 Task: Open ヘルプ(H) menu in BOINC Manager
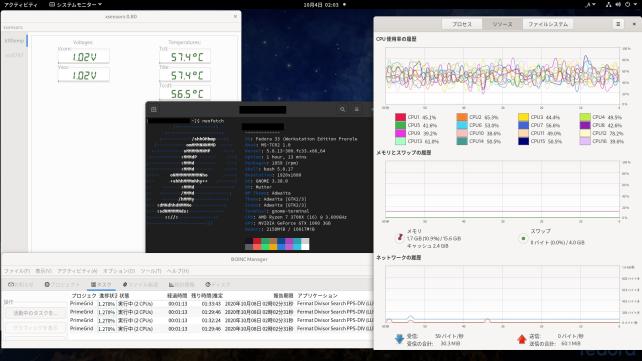coord(178,271)
